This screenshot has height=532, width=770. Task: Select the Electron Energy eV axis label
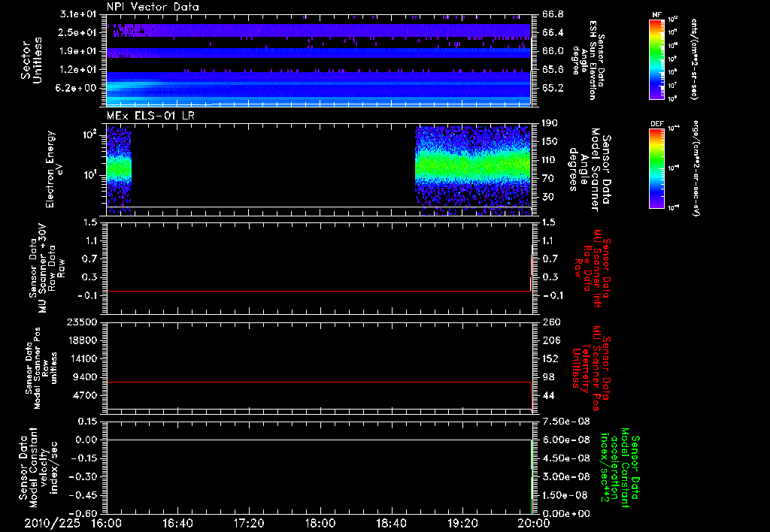coord(56,169)
